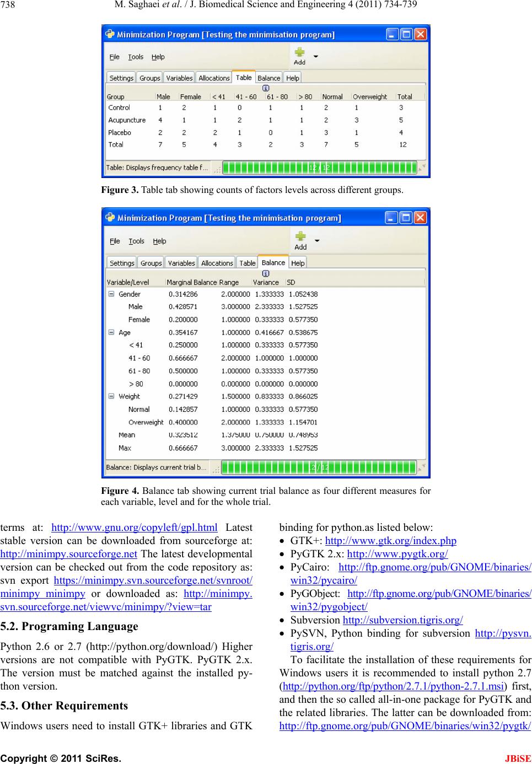Click the Python app icon in Figure 3 title bar

[109, 34]
